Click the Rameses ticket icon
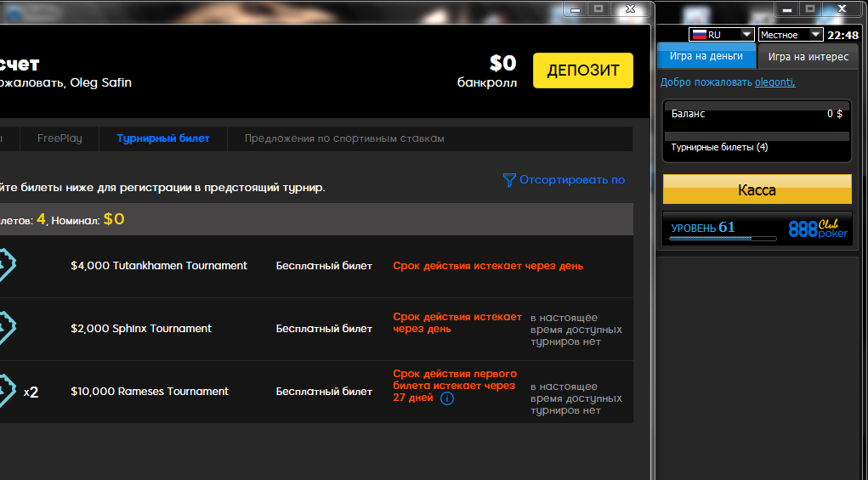This screenshot has width=868, height=480. 6,392
